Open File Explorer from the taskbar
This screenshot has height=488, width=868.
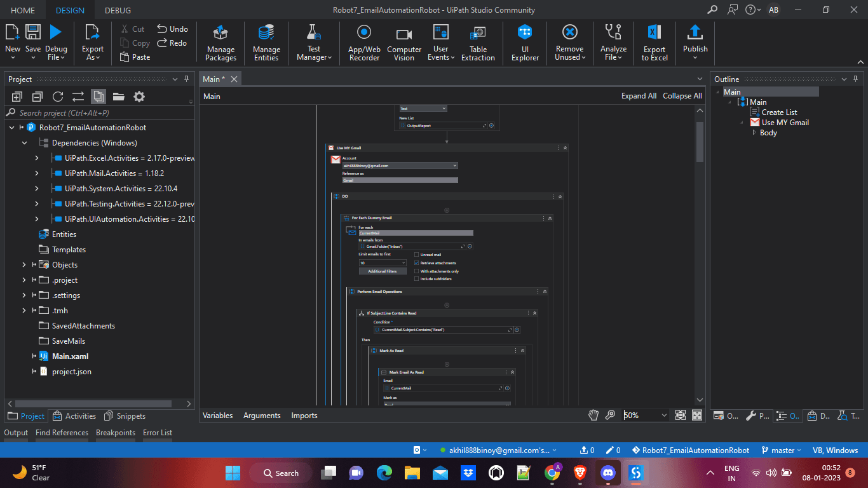coord(412,473)
